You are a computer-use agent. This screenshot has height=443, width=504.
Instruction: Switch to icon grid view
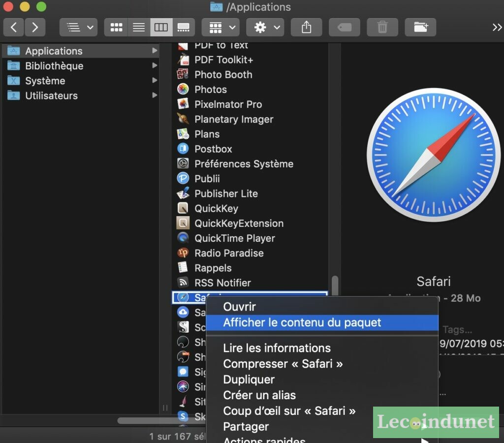tap(116, 28)
